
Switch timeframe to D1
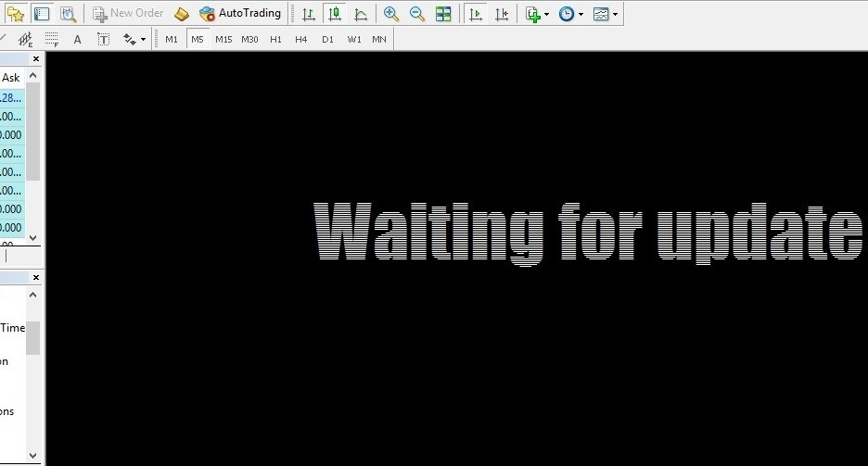(x=327, y=39)
